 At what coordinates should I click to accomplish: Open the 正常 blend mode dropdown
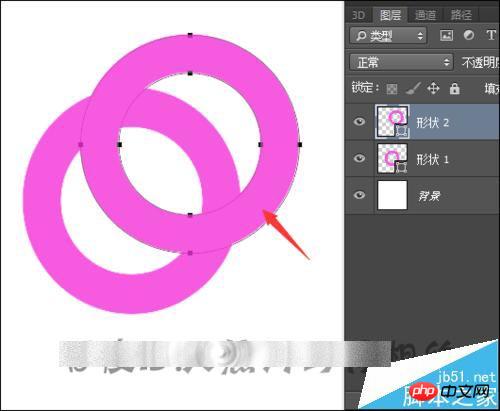point(401,62)
